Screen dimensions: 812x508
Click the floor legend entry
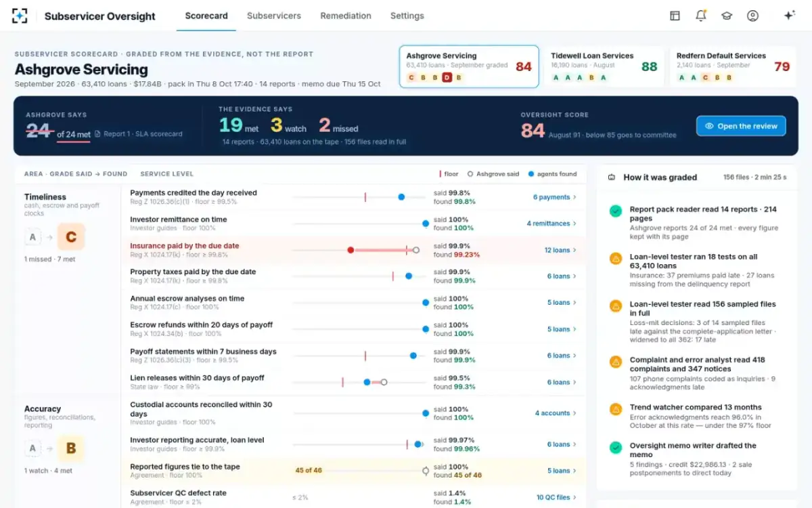coord(449,174)
